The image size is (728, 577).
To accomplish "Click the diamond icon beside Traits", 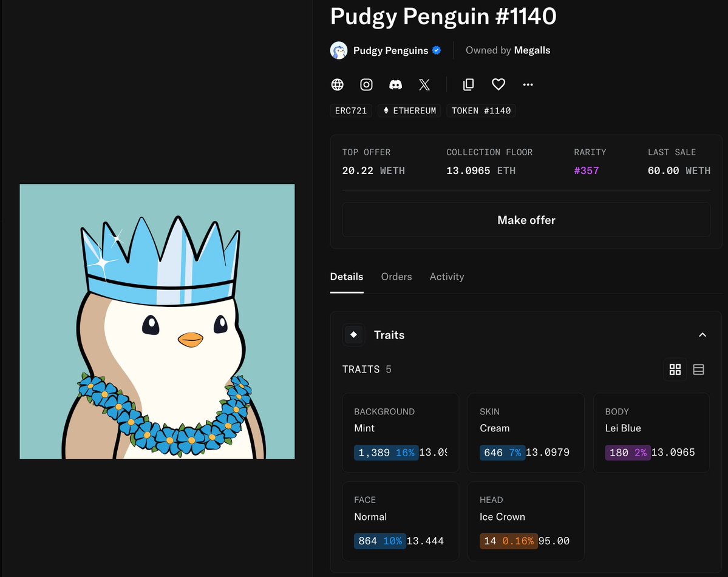I will pyautogui.click(x=354, y=335).
